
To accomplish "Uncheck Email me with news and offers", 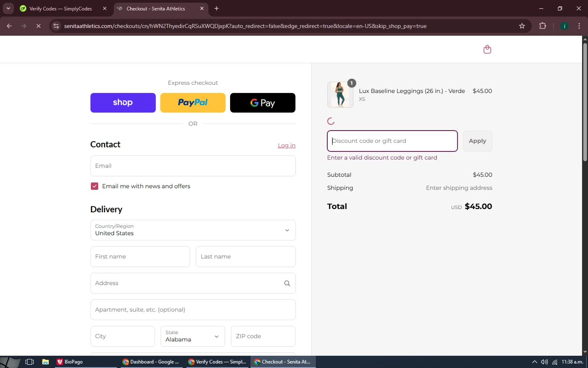I will click(x=94, y=186).
